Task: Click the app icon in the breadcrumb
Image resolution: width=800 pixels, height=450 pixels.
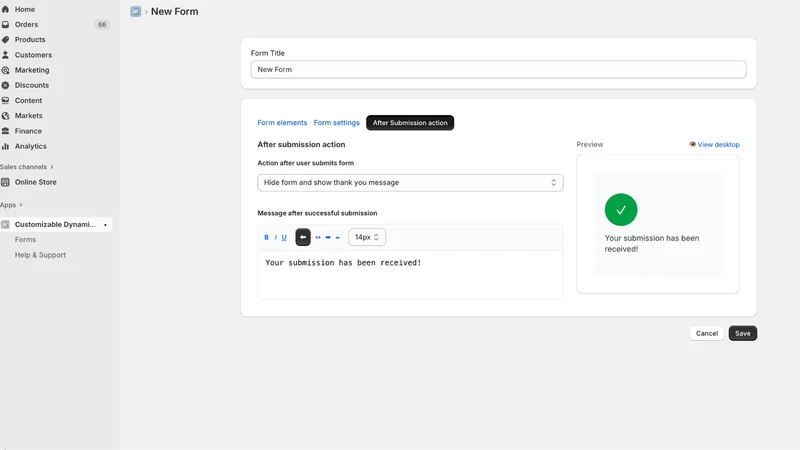Action: point(135,11)
